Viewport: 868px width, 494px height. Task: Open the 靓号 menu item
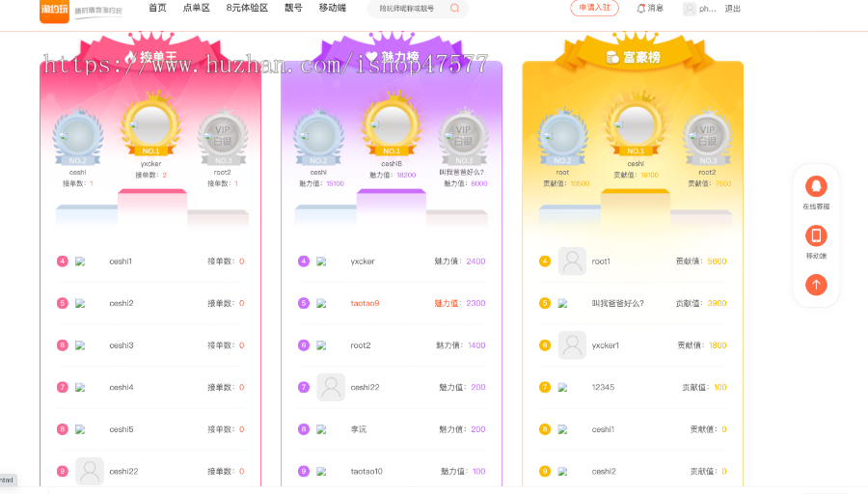(293, 8)
